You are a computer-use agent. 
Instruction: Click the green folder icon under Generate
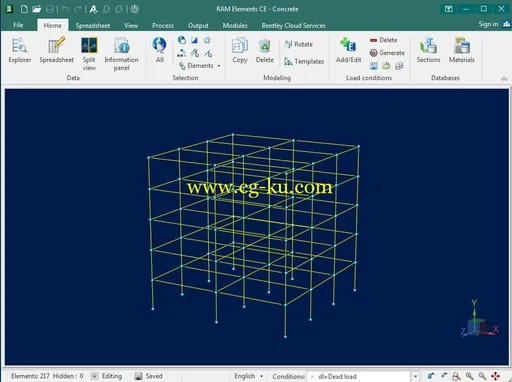(386, 66)
